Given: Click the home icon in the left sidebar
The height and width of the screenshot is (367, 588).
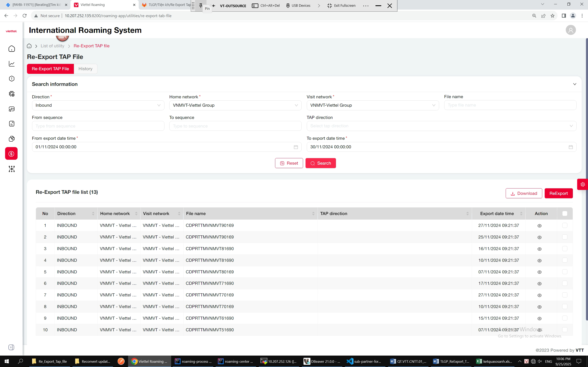Looking at the screenshot, I should coord(11,49).
